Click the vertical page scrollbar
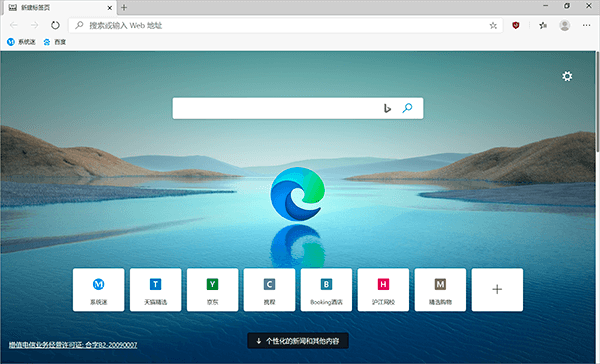The height and width of the screenshot is (364, 600). tap(597, 102)
